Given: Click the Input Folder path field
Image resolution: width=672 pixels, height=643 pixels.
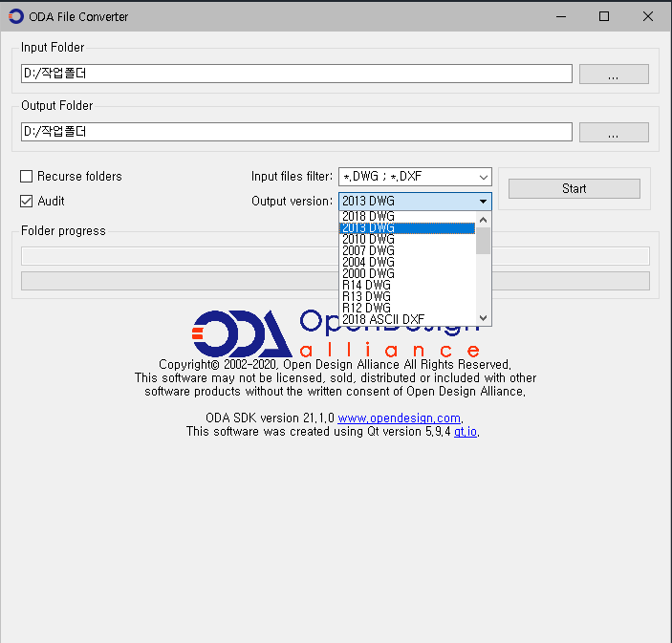Looking at the screenshot, I should tap(296, 74).
